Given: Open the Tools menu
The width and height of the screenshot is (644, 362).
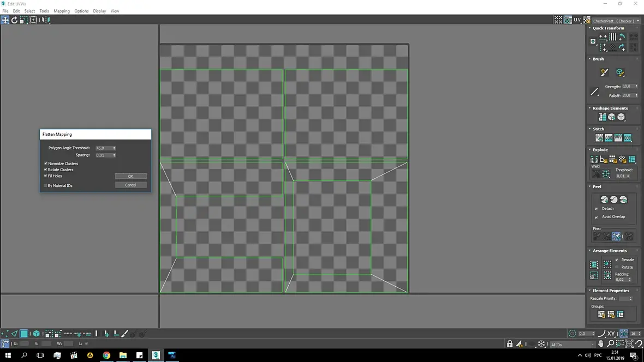Looking at the screenshot, I should coord(44,11).
